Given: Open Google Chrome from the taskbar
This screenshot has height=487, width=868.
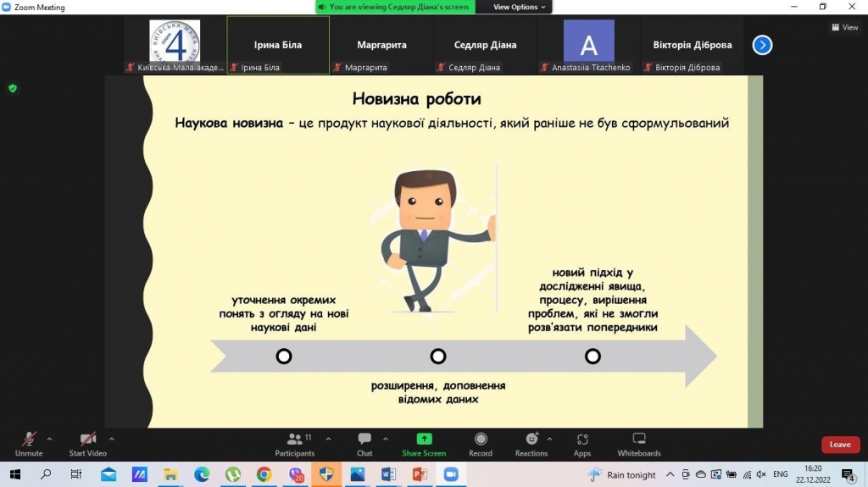Looking at the screenshot, I should click(264, 474).
